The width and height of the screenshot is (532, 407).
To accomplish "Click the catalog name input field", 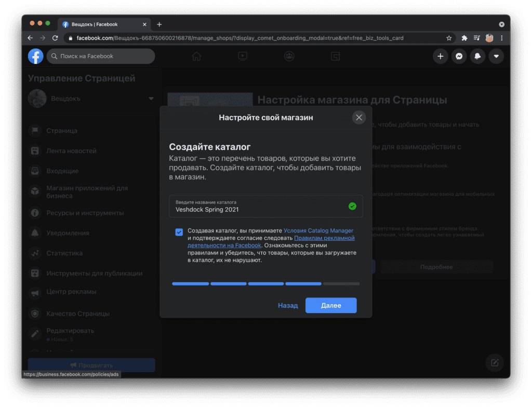I will point(266,206).
